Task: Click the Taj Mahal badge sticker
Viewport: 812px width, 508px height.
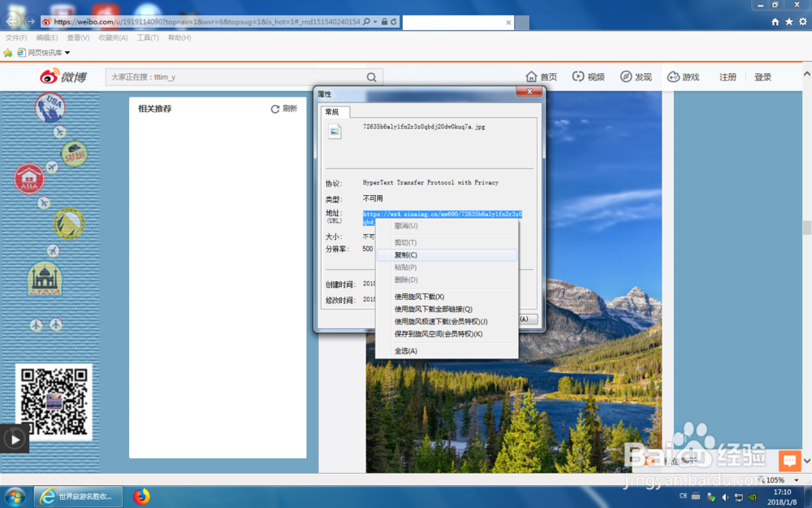Action: pos(45,279)
